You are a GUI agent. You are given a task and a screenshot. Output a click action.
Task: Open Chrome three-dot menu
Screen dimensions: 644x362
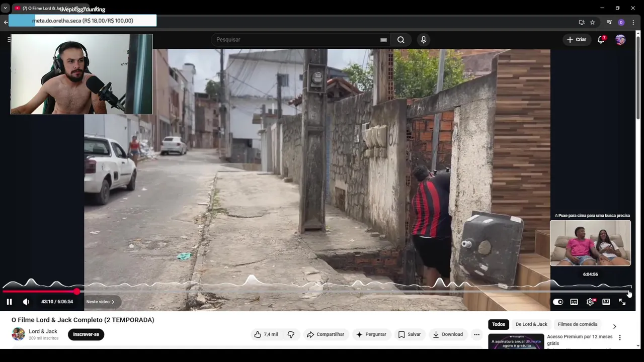(633, 22)
